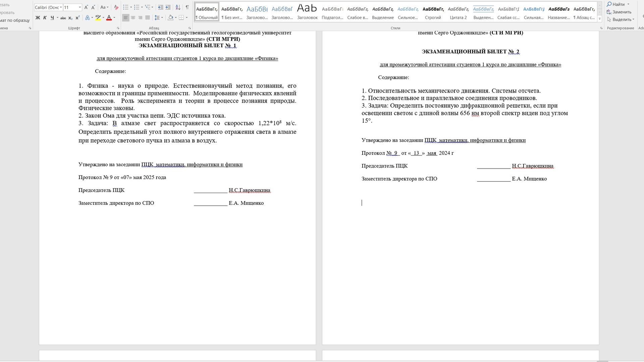Apply shading fill color to paragraph
The height and width of the screenshot is (362, 644).
coord(171,18)
